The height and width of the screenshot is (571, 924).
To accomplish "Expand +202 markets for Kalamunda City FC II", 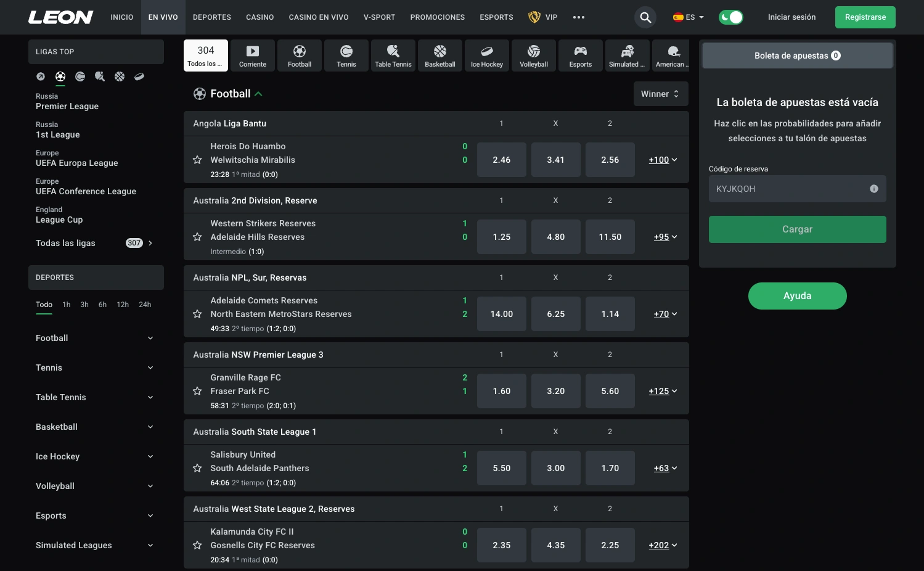I will (x=663, y=545).
